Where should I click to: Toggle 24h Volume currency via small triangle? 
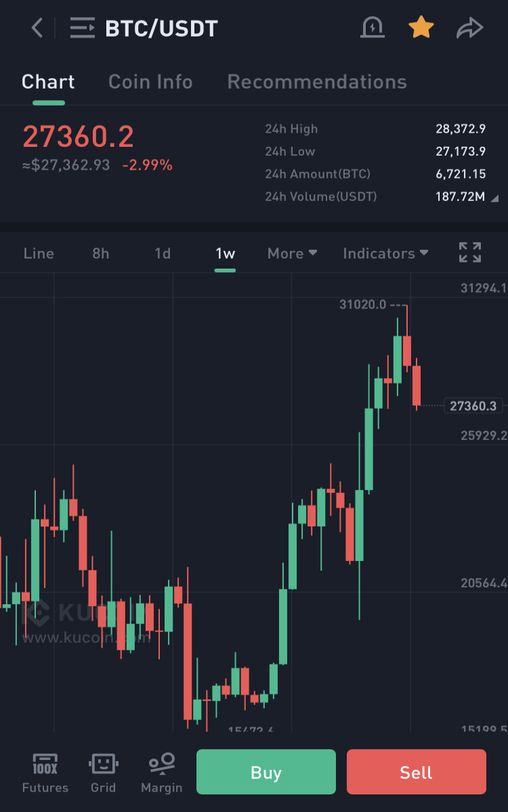495,198
